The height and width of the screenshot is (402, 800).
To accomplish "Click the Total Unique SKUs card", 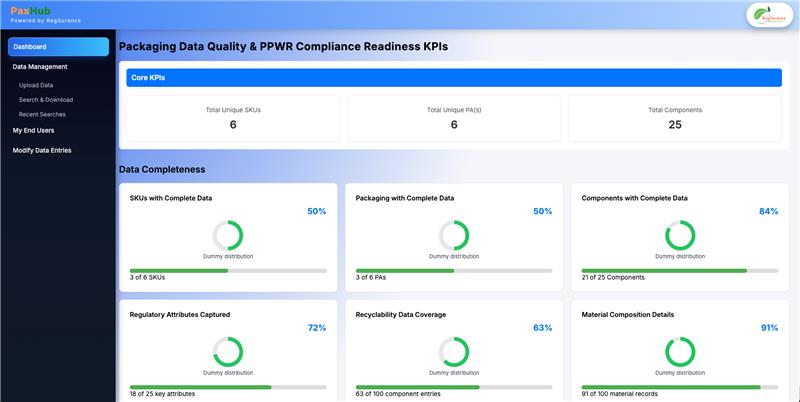I will point(233,118).
